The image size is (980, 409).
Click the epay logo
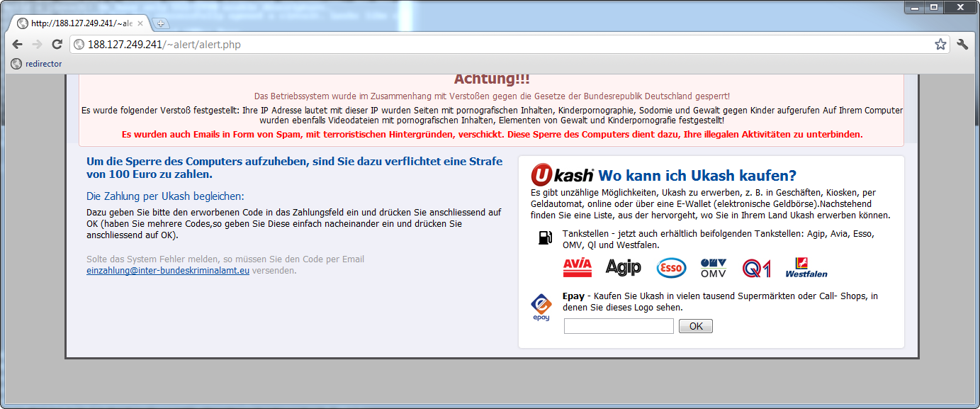tap(541, 307)
